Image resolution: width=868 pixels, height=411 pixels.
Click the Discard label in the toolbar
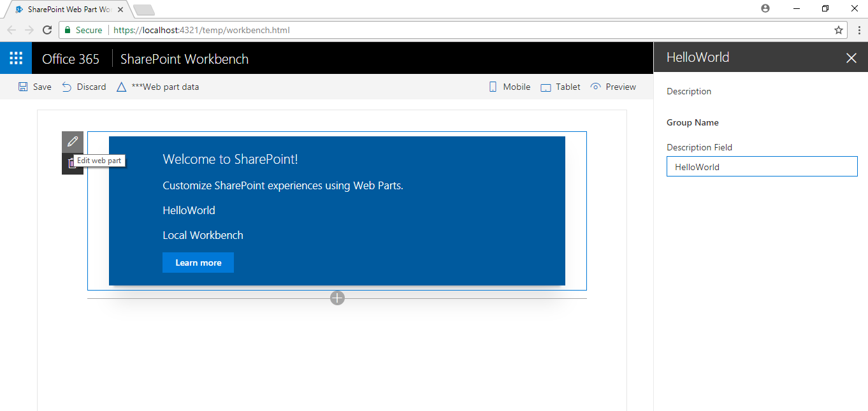point(92,87)
